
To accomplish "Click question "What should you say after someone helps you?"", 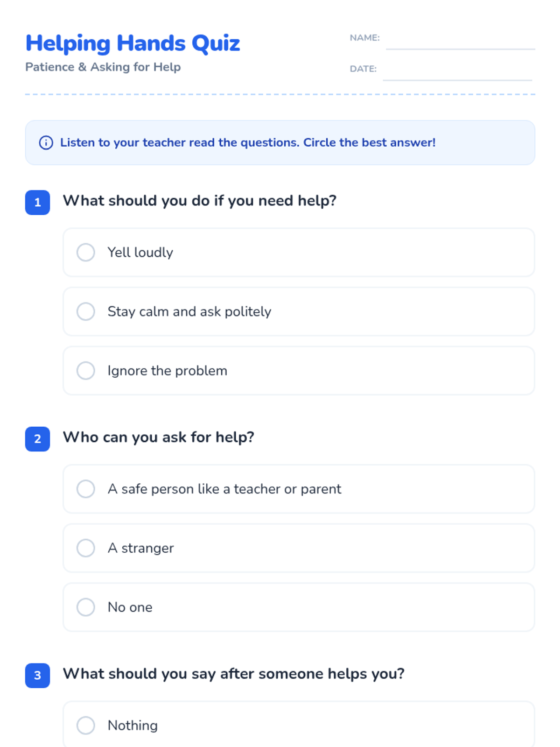I will pyautogui.click(x=233, y=674).
